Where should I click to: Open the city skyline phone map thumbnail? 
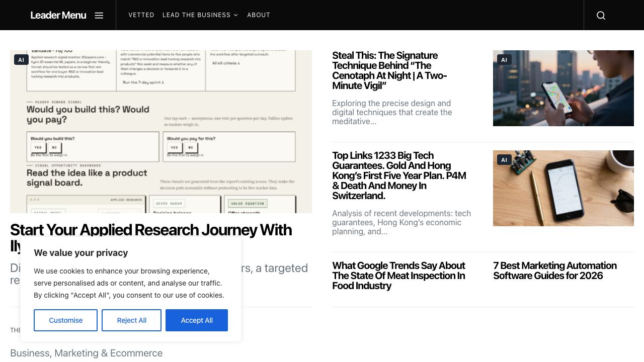tap(563, 88)
